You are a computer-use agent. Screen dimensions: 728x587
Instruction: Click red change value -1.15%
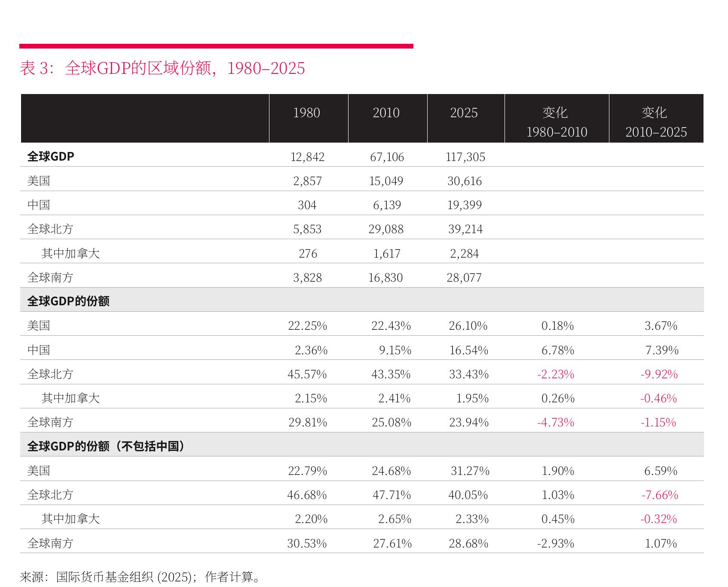pos(658,423)
